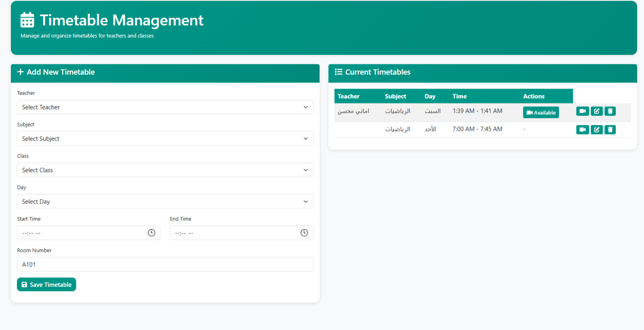
Task: Expand the Select Subject dropdown
Action: click(x=165, y=139)
